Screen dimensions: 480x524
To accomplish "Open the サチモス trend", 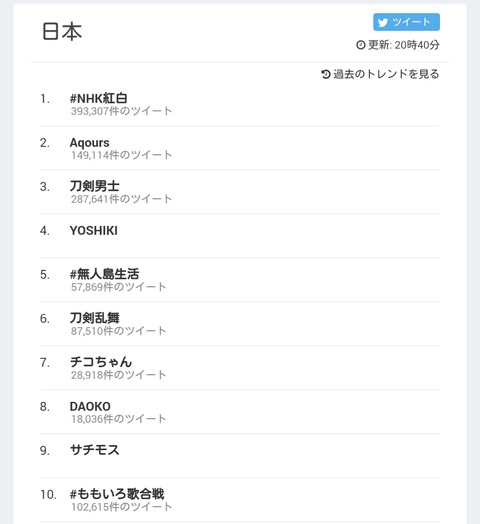I will [95, 450].
